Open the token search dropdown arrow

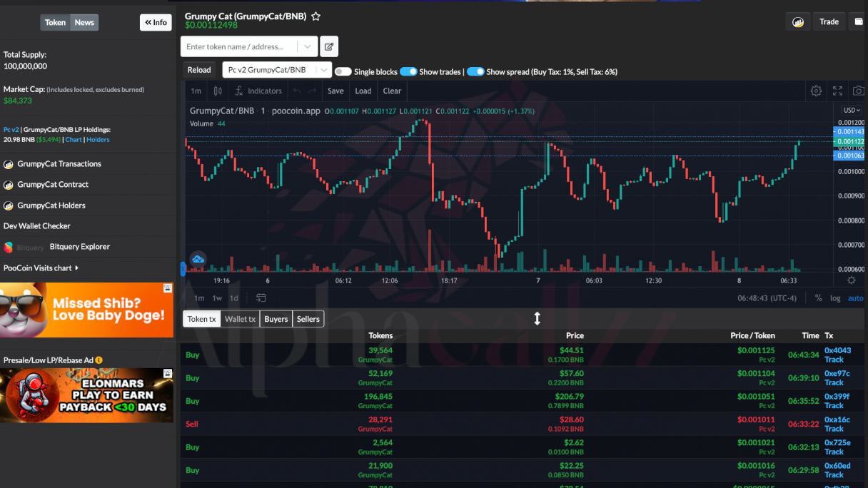coord(308,46)
